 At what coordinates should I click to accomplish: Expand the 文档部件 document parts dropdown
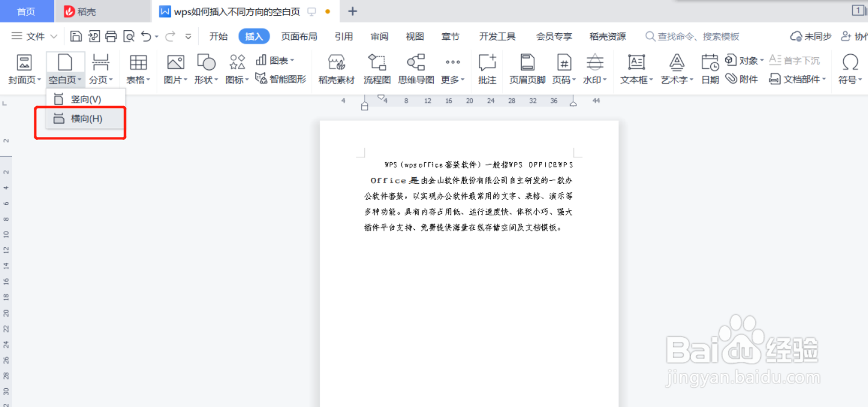point(823,80)
